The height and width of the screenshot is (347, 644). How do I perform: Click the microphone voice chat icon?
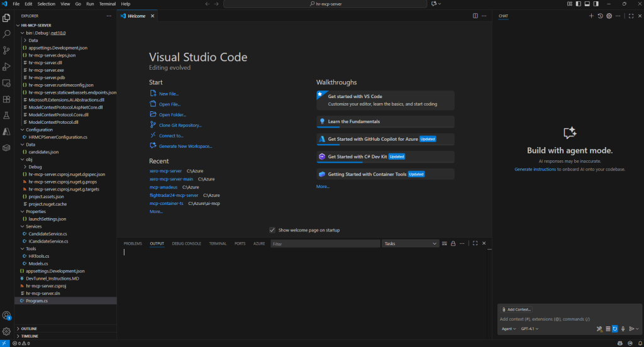coord(623,329)
